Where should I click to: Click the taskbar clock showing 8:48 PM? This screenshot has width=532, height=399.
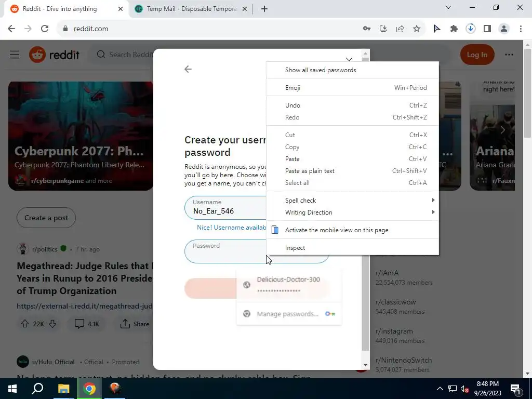(x=487, y=389)
